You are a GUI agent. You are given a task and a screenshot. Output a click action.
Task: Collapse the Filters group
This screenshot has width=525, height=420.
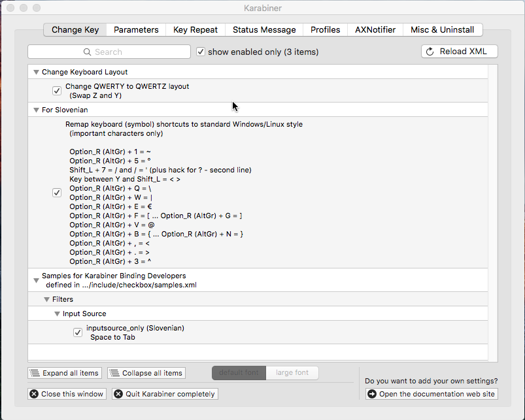point(46,299)
